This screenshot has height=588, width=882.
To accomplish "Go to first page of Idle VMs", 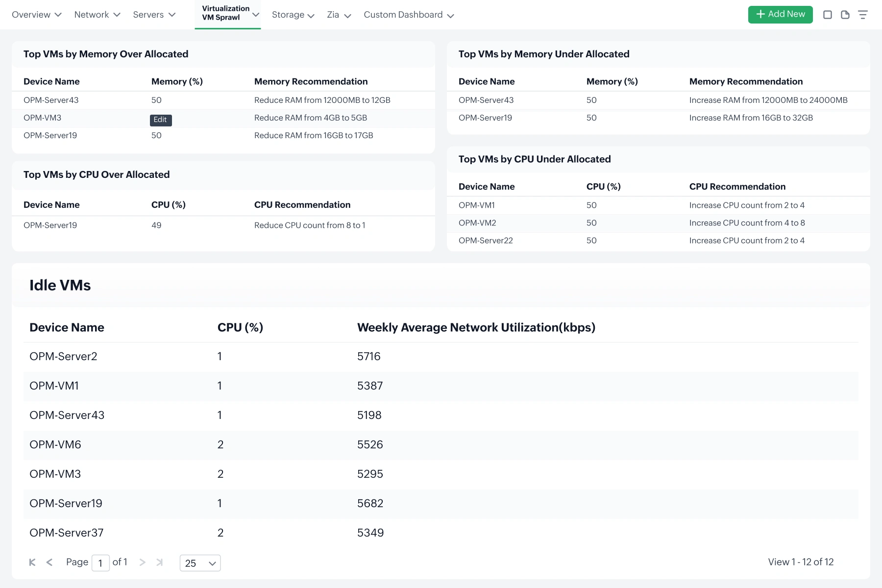I will click(x=32, y=563).
